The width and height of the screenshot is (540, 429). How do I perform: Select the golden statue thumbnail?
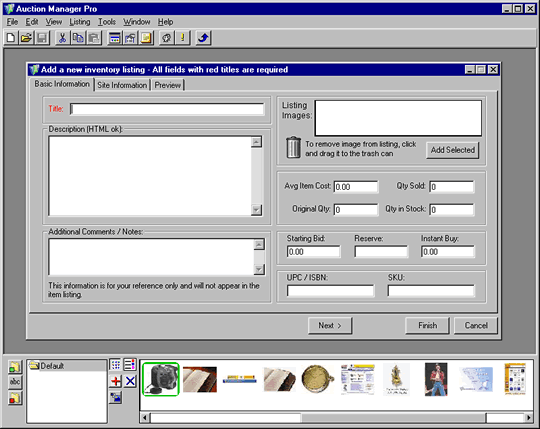point(396,379)
